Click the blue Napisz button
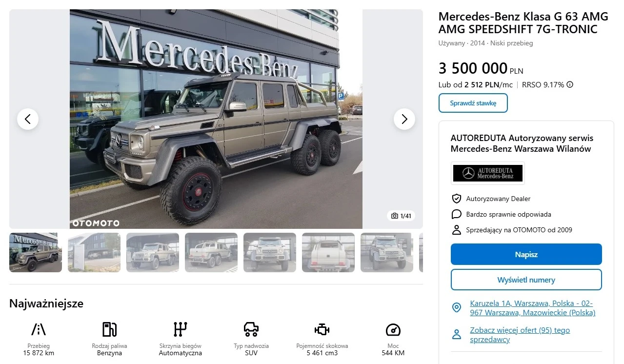This screenshot has width=624, height=364. (x=526, y=255)
